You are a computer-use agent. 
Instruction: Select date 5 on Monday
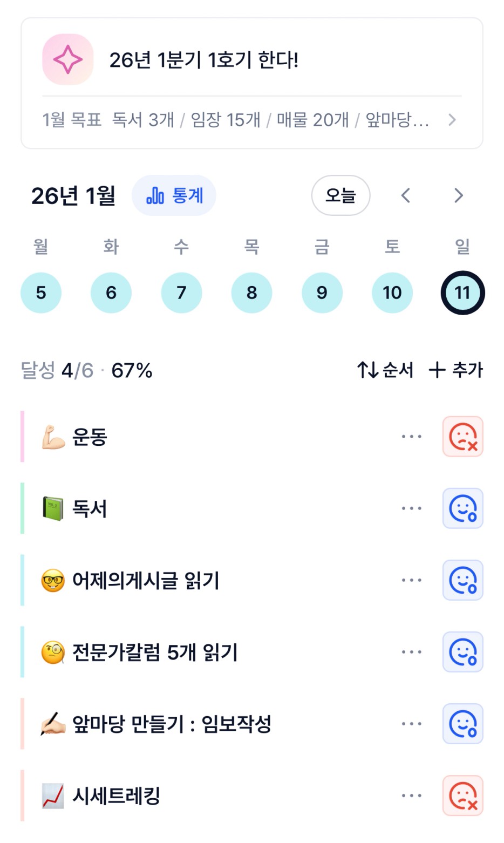point(41,293)
